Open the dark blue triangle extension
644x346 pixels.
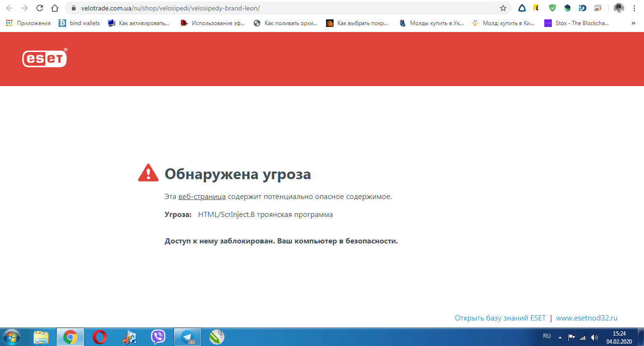pyautogui.click(x=522, y=8)
